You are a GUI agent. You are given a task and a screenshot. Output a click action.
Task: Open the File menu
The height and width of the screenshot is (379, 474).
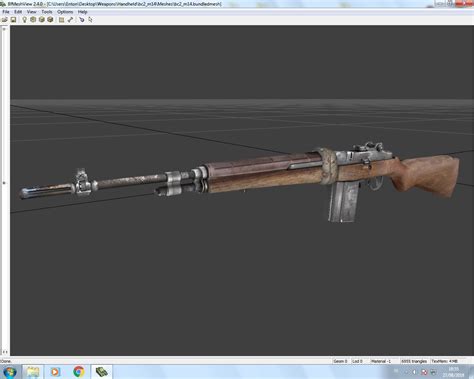(x=6, y=12)
